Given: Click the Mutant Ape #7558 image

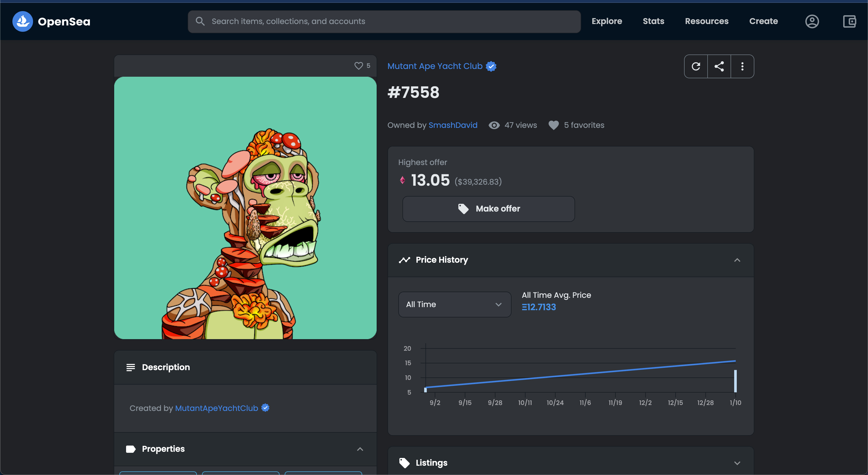Looking at the screenshot, I should click(245, 208).
